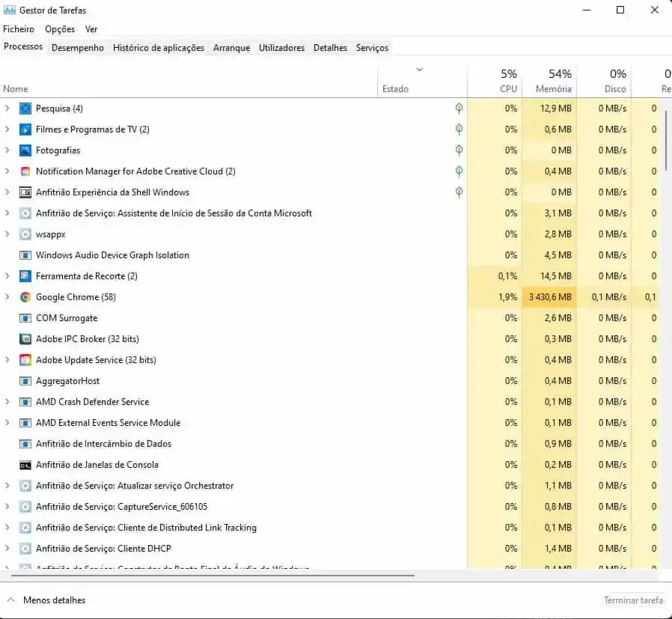The height and width of the screenshot is (619, 672).
Task: Select the Processos tab
Action: (x=23, y=46)
